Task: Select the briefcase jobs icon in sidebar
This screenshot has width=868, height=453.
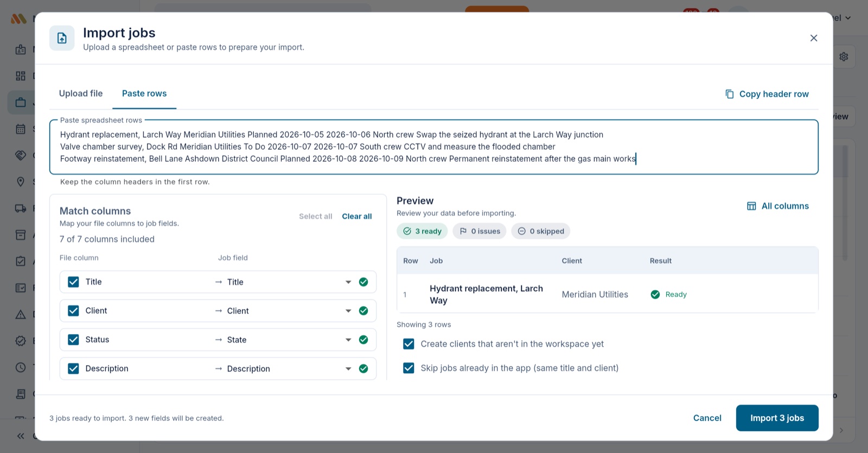Action: click(21, 102)
